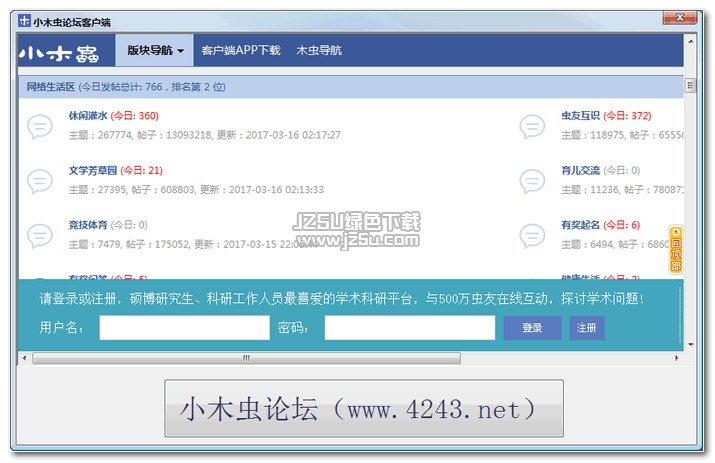This screenshot has width=715, height=463.
Task: Click the vertical scrollbar up arrow
Action: point(691,42)
